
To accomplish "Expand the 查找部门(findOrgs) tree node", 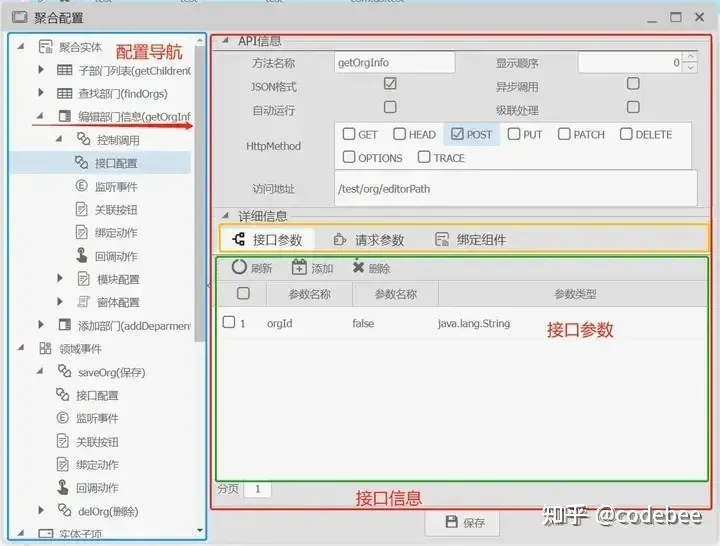I will click(41, 92).
